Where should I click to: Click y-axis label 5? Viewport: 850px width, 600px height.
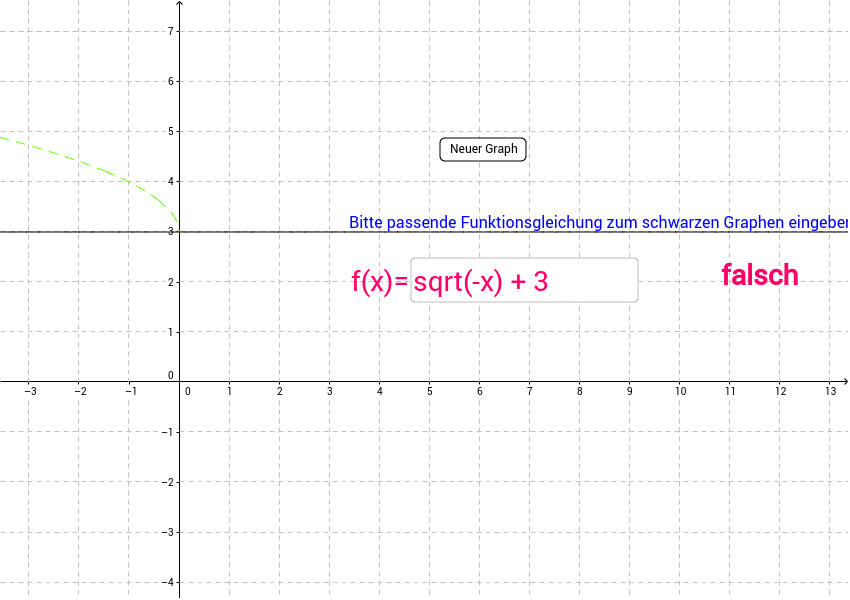pos(171,132)
